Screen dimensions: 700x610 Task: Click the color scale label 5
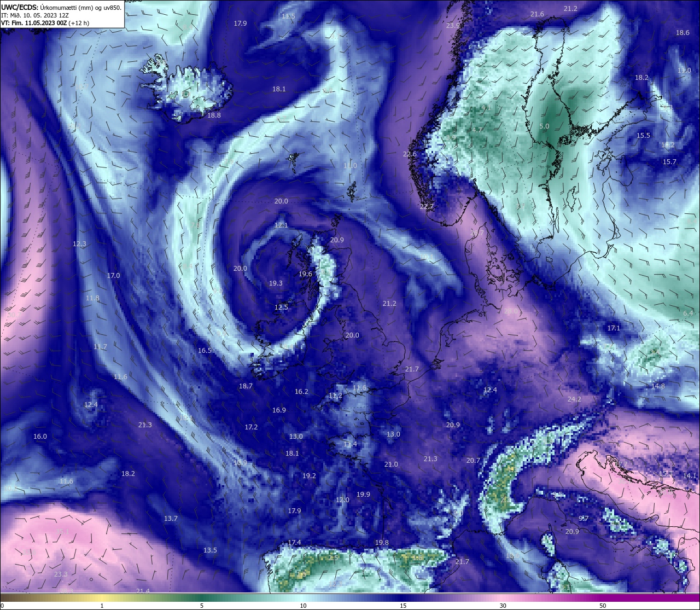[202, 606]
